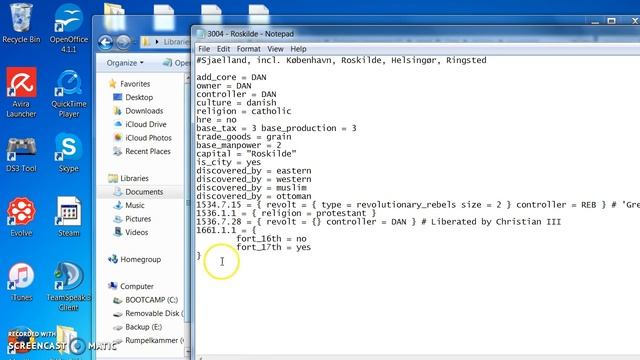Click in text line 'trade_goods = grain'
The image size is (640, 360).
pyautogui.click(x=244, y=137)
